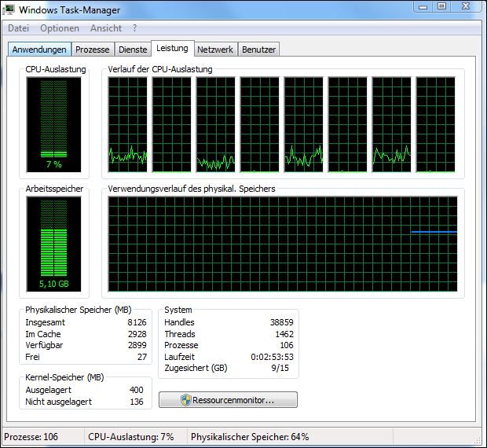Click the Zugesichert (GB) value 9/15
The image size is (487, 448).
[x=280, y=368]
